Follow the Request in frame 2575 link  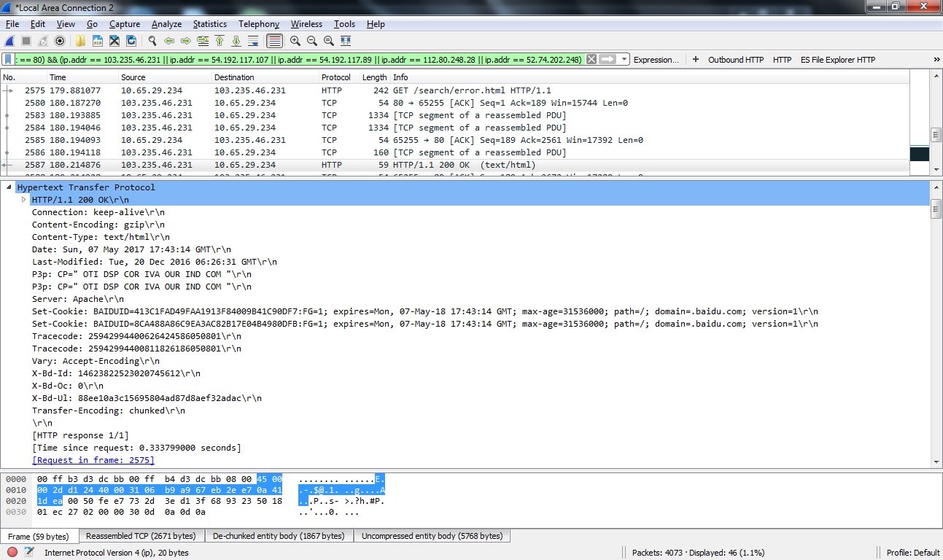(x=93, y=460)
